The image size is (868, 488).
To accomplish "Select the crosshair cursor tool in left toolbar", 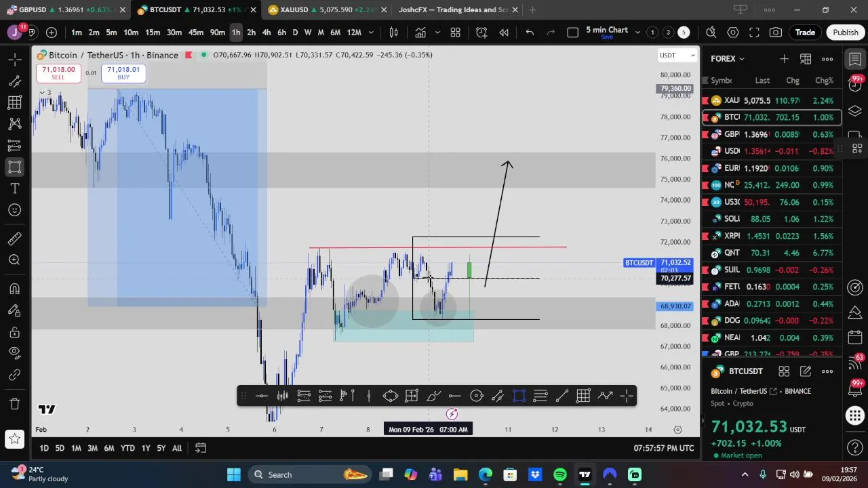I will point(14,60).
